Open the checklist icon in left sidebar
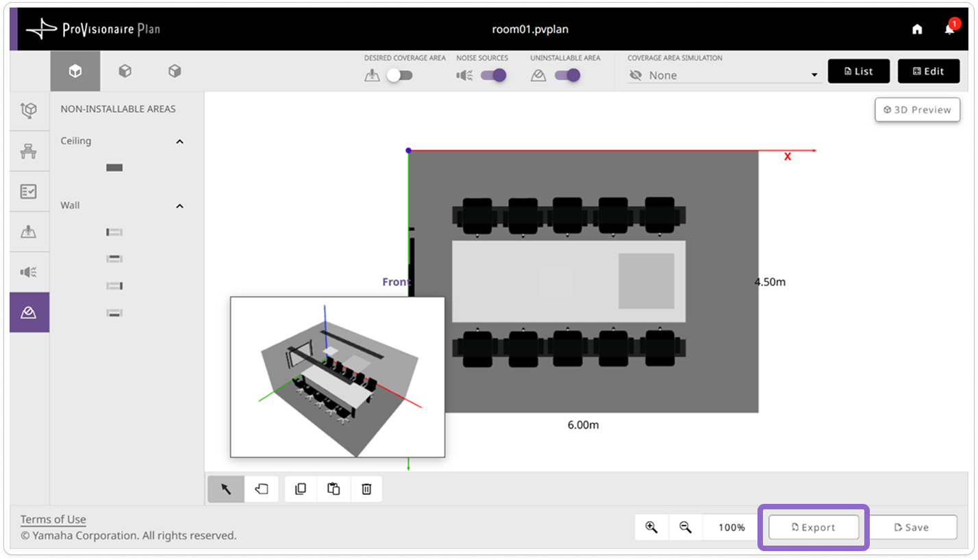The height and width of the screenshot is (560, 978). [29, 191]
